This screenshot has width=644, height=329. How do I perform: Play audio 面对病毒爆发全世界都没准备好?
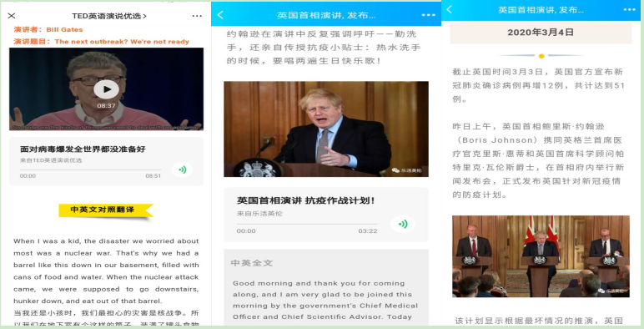pyautogui.click(x=182, y=170)
